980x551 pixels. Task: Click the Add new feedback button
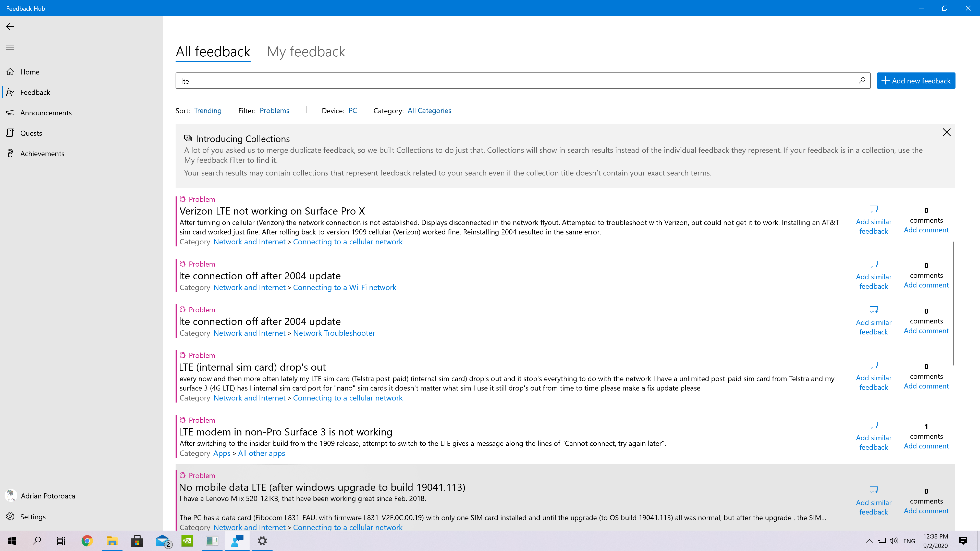pos(916,81)
